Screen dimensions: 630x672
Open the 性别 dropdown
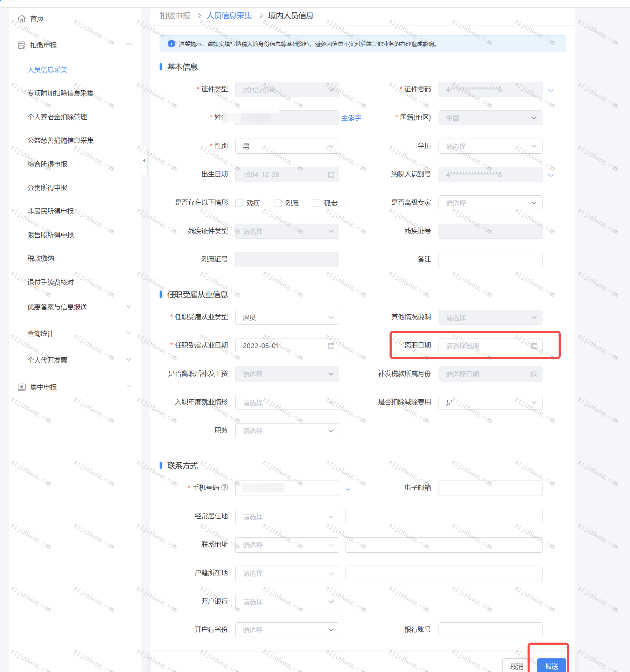point(287,146)
